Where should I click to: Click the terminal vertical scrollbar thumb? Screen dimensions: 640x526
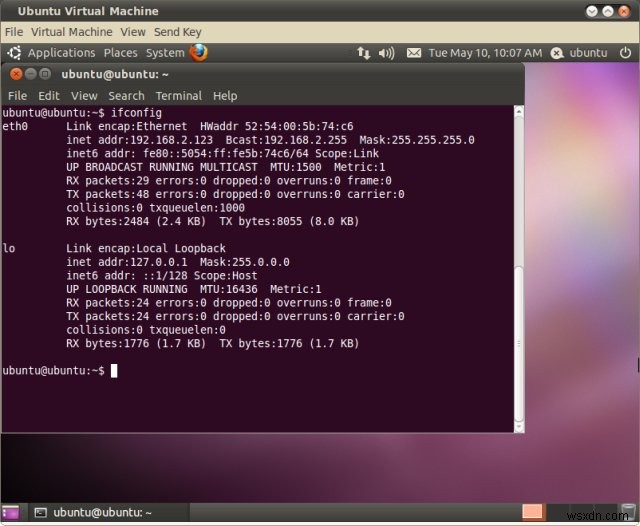(519, 344)
